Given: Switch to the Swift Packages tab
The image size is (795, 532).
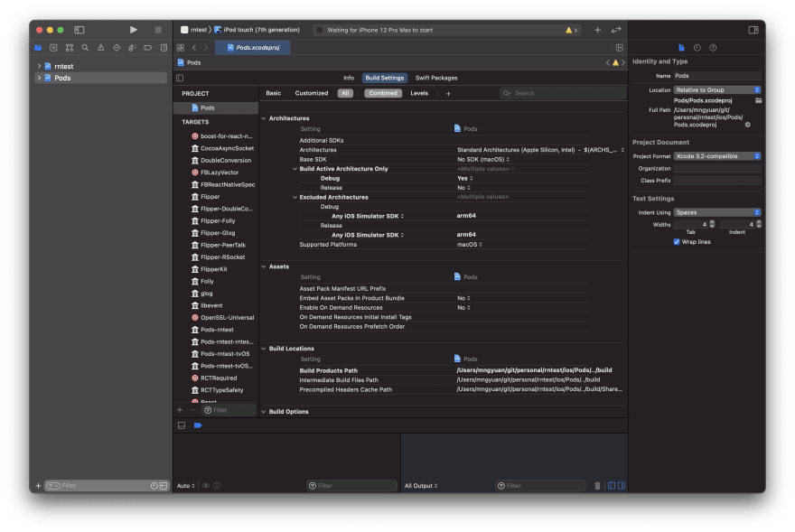Looking at the screenshot, I should [435, 78].
